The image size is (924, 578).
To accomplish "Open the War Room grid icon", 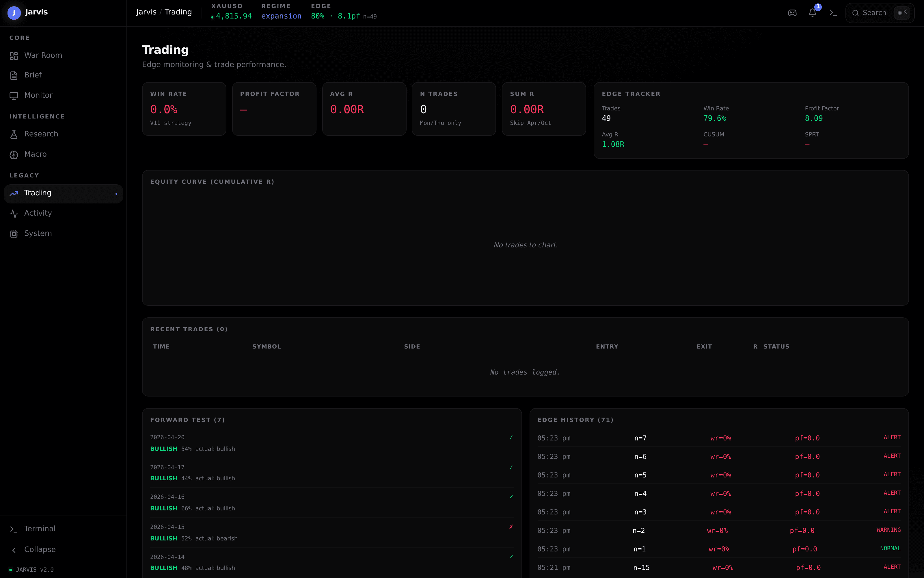I will (x=14, y=56).
